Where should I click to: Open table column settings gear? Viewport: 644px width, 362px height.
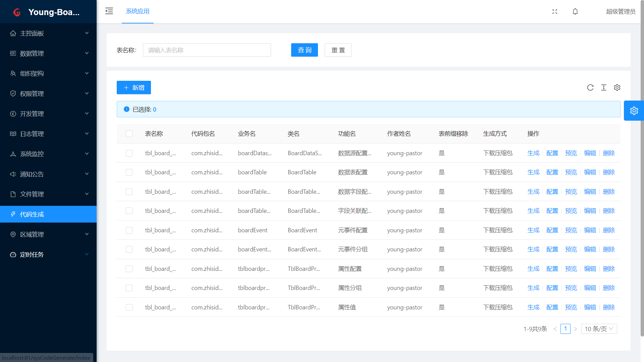coord(617,87)
